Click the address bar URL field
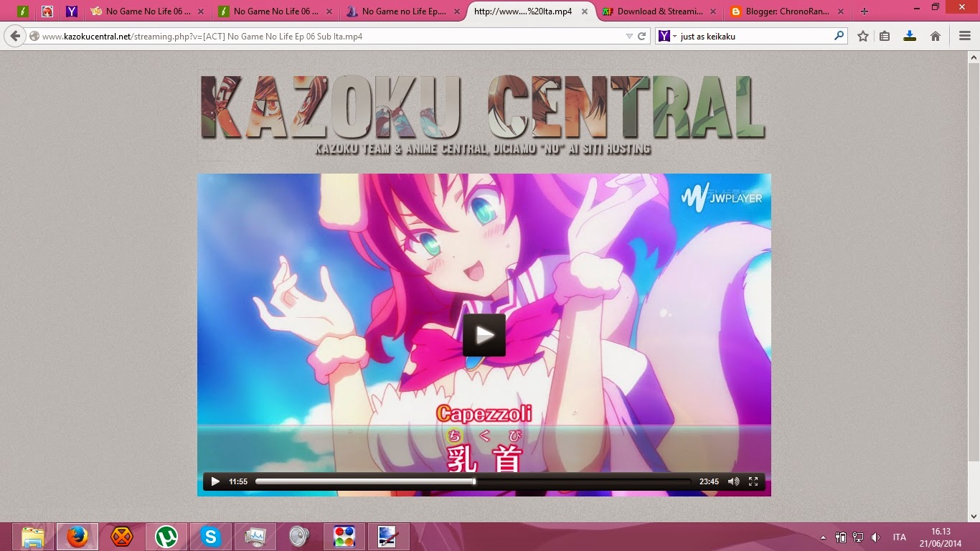 coord(330,36)
